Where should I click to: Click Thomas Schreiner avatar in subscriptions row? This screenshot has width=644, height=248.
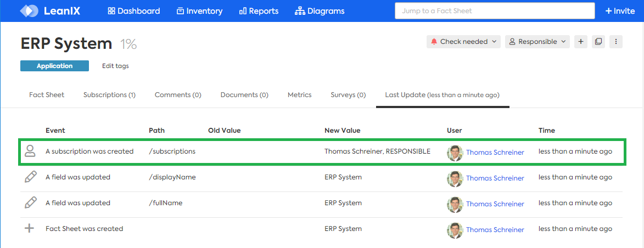[x=455, y=153]
